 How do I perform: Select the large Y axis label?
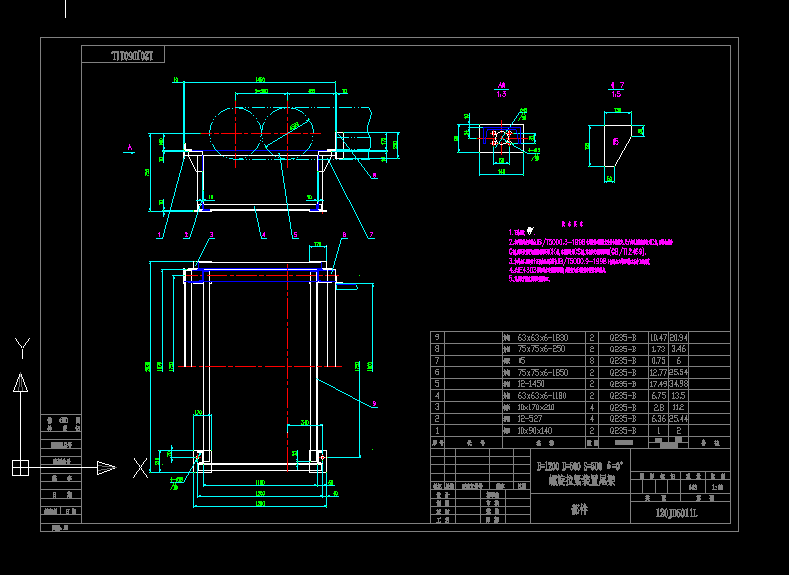point(21,347)
